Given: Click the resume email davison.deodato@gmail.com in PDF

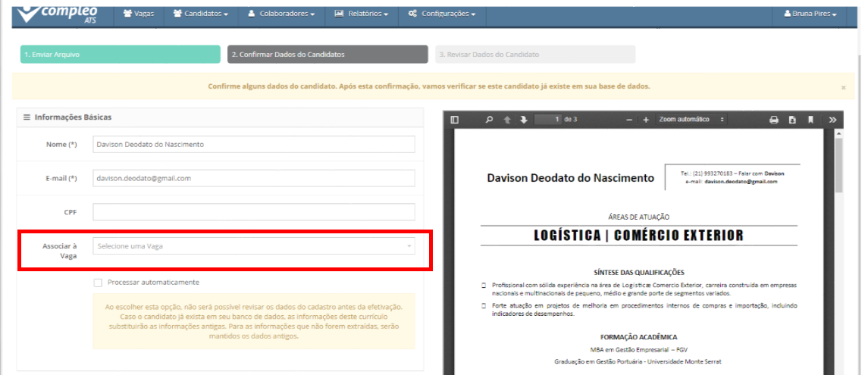Looking at the screenshot, I should pos(741,181).
